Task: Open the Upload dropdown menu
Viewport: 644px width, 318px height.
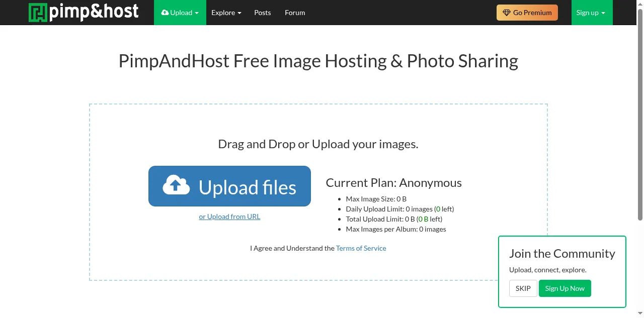Action: (x=180, y=13)
